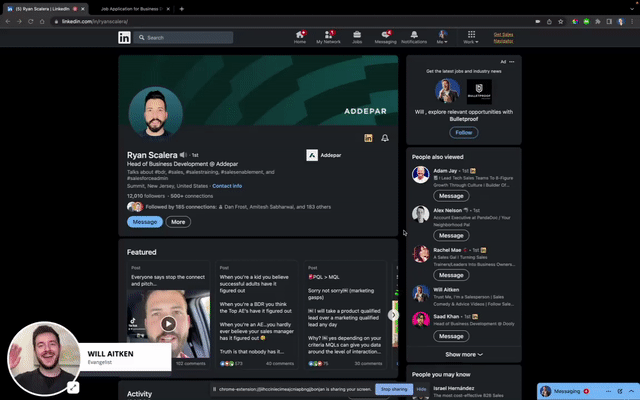This screenshot has width=640, height=400.
Task: Open the Chrome extensions puzzle icon
Action: 598,22
